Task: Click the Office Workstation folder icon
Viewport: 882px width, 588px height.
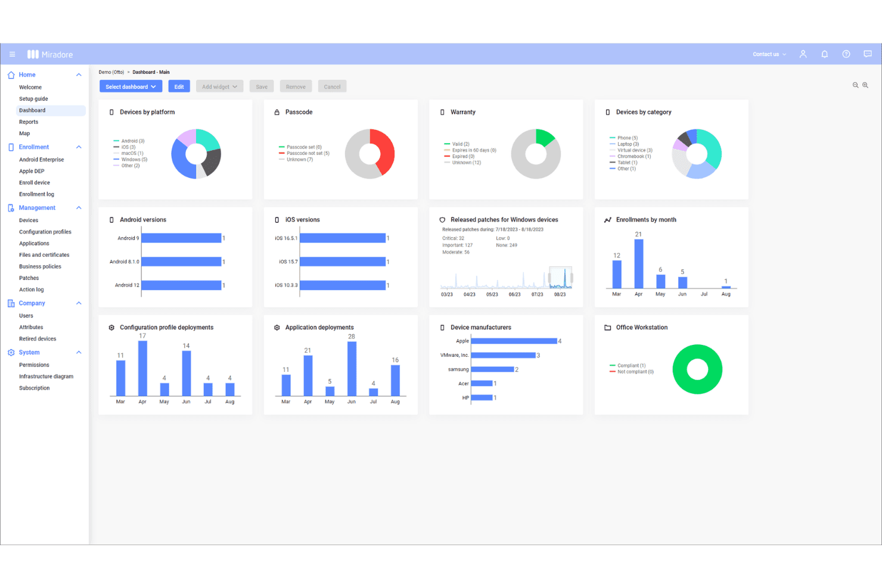Action: pos(608,328)
